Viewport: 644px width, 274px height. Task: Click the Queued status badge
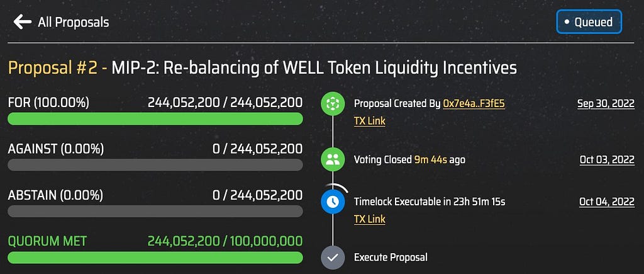coord(589,22)
